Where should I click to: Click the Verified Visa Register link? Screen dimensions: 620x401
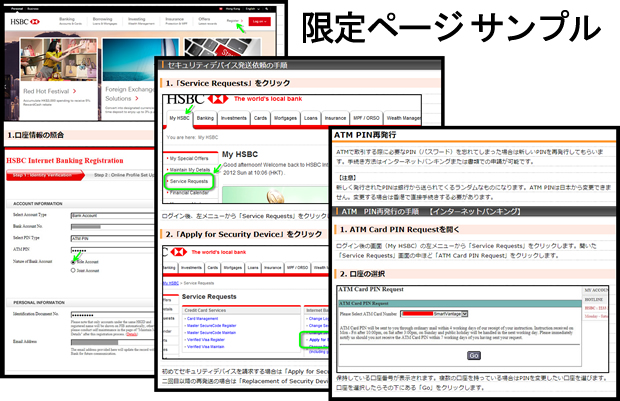206,340
